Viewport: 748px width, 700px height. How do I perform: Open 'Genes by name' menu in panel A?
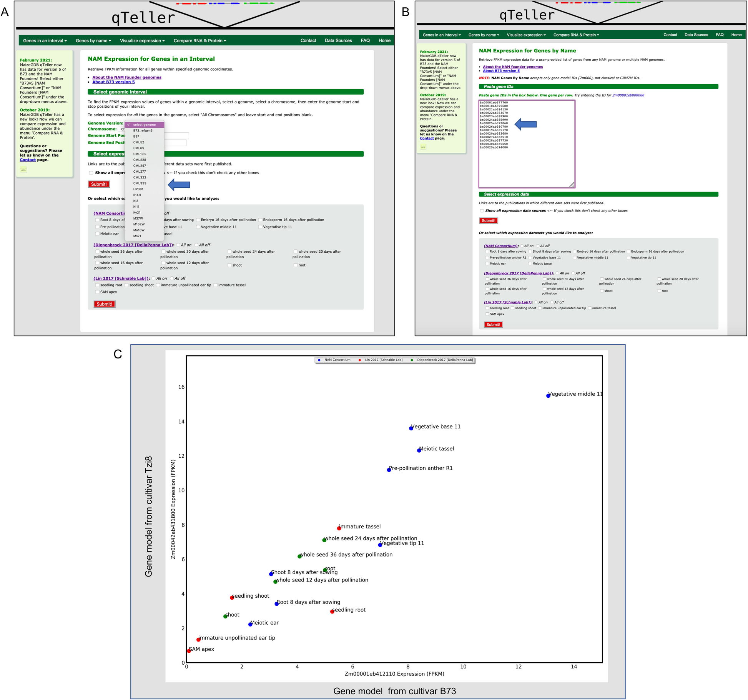click(93, 41)
